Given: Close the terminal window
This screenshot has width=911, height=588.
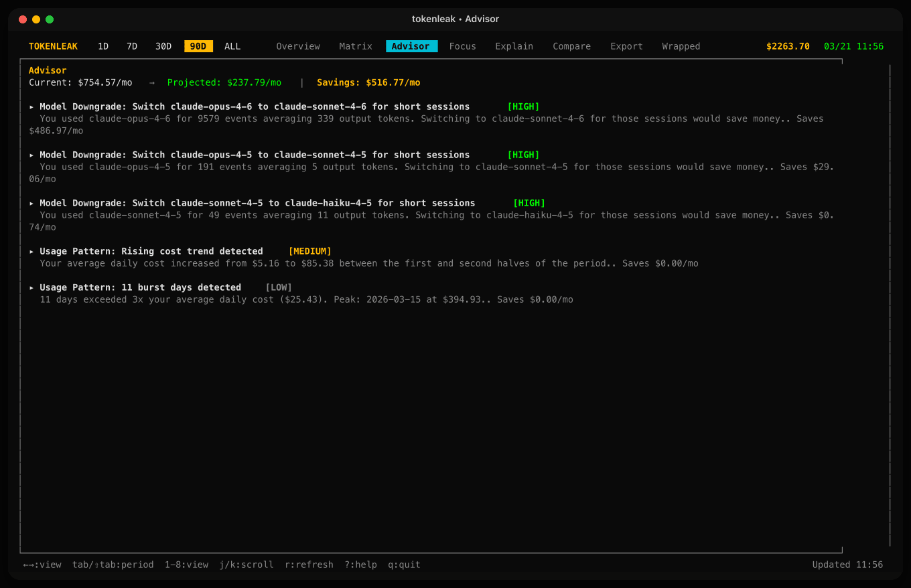Looking at the screenshot, I should coord(23,19).
